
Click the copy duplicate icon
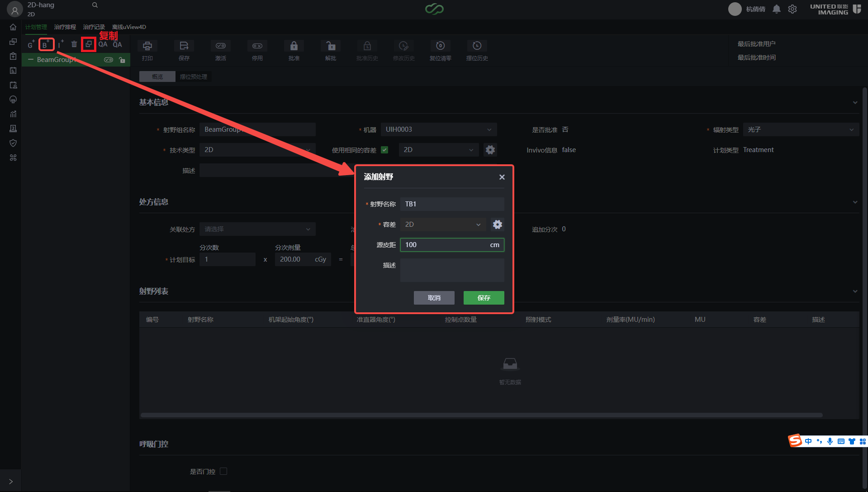[x=89, y=44]
